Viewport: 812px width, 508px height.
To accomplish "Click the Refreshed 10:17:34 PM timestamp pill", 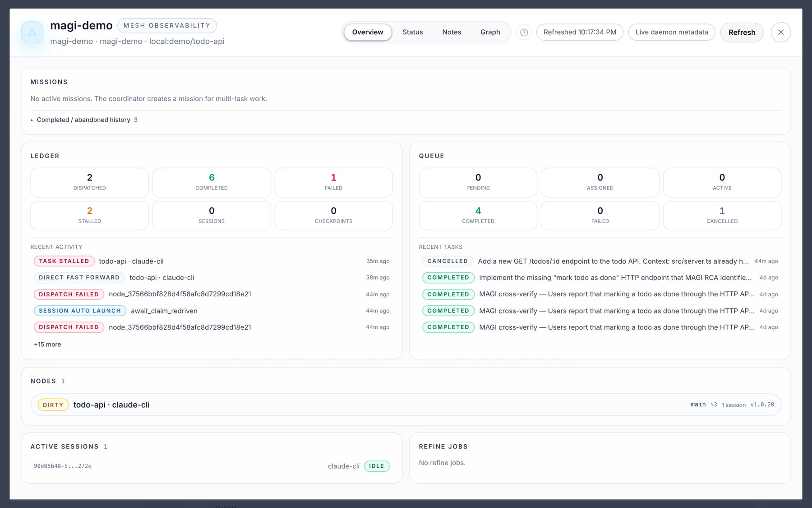I will pyautogui.click(x=580, y=33).
